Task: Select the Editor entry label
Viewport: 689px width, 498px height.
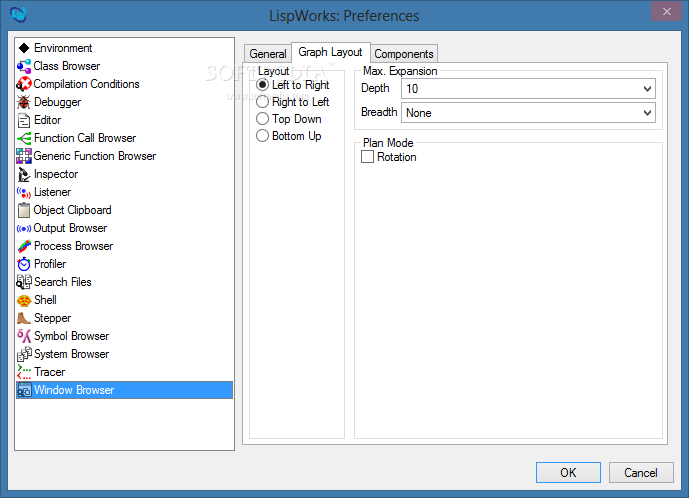Action: click(x=47, y=120)
